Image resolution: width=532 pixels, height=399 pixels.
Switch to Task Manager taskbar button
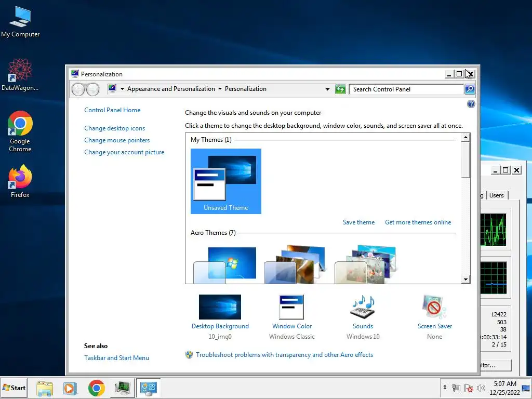click(x=122, y=388)
